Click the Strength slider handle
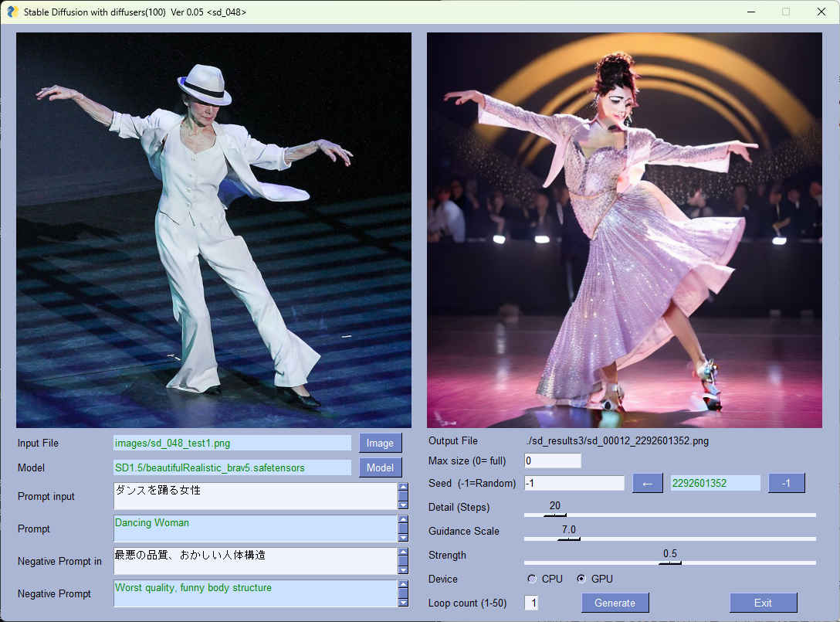 click(670, 563)
